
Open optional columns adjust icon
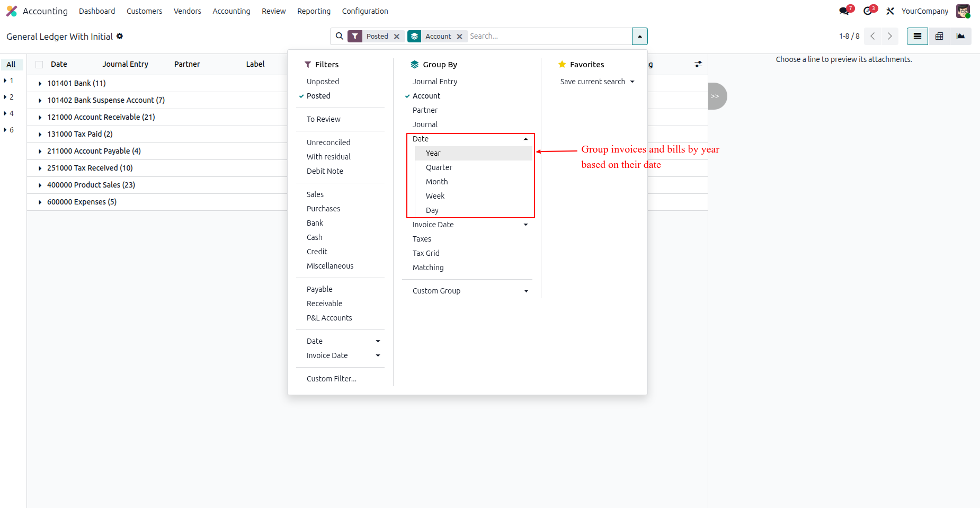pos(698,64)
